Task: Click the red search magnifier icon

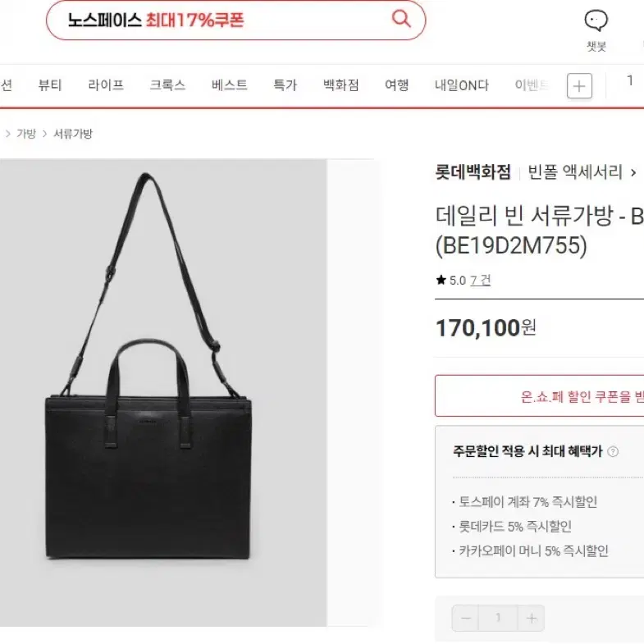Action: (x=401, y=19)
